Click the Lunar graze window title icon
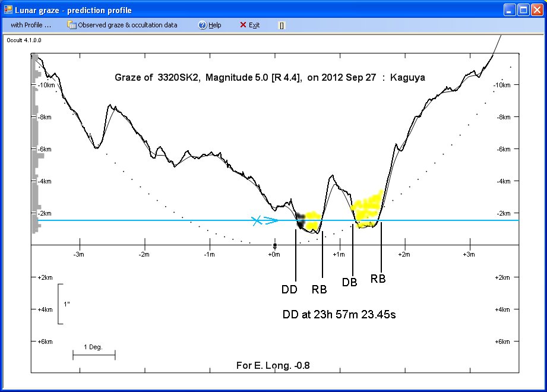This screenshot has width=547, height=392. (8, 10)
